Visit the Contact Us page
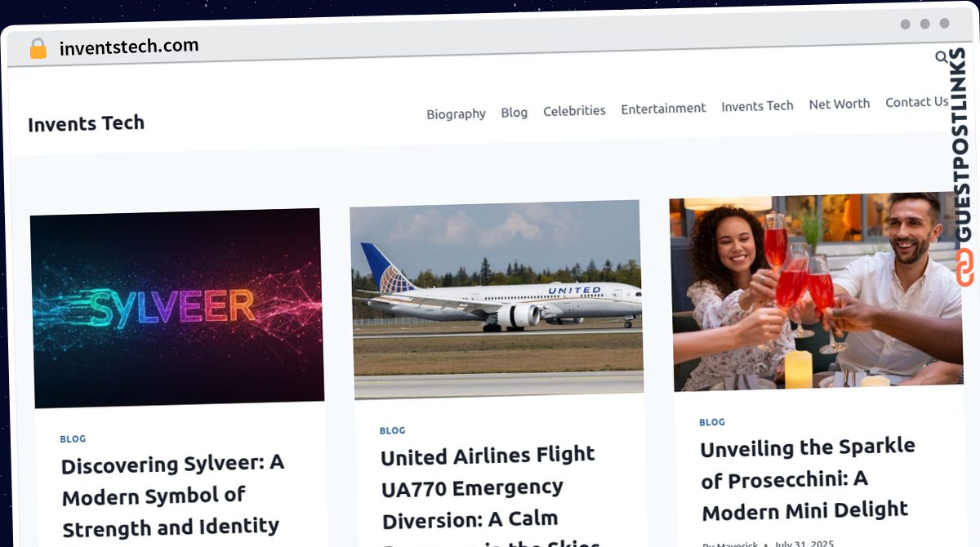 (916, 102)
